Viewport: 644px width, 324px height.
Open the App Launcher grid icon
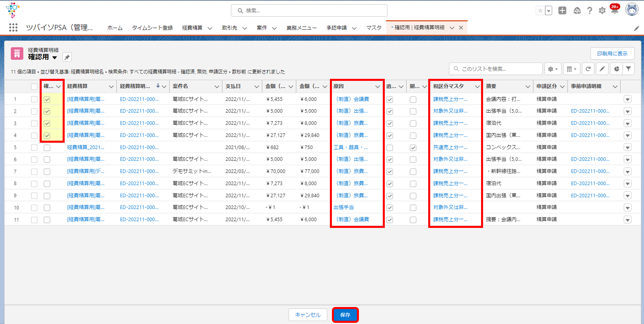13,28
